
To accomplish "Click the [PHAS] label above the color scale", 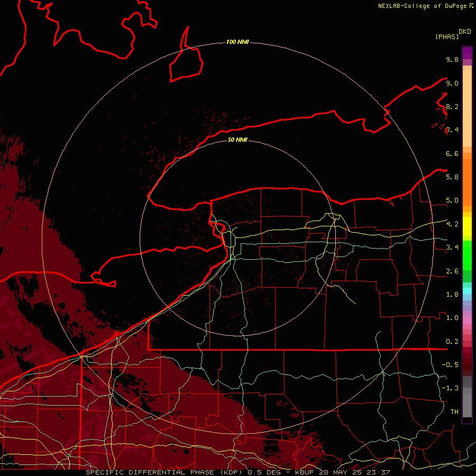I will [447, 36].
